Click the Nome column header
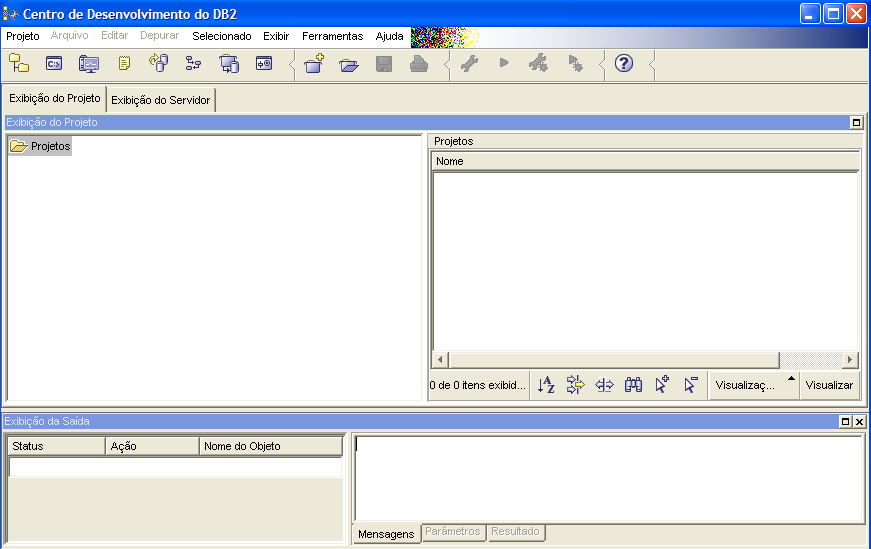The image size is (871, 549). click(645, 161)
